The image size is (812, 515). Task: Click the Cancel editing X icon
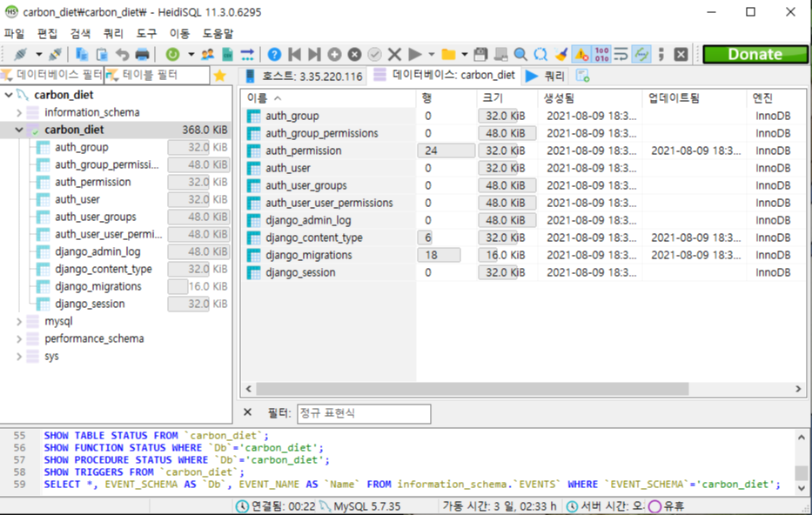[394, 54]
